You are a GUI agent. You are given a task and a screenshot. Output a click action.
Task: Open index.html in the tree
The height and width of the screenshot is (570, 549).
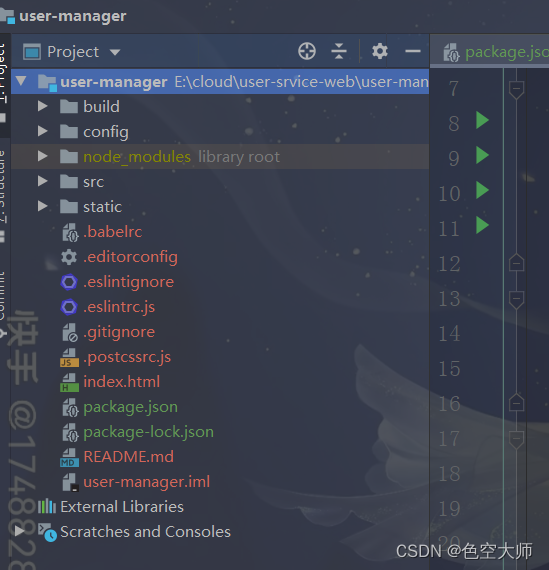[121, 382]
